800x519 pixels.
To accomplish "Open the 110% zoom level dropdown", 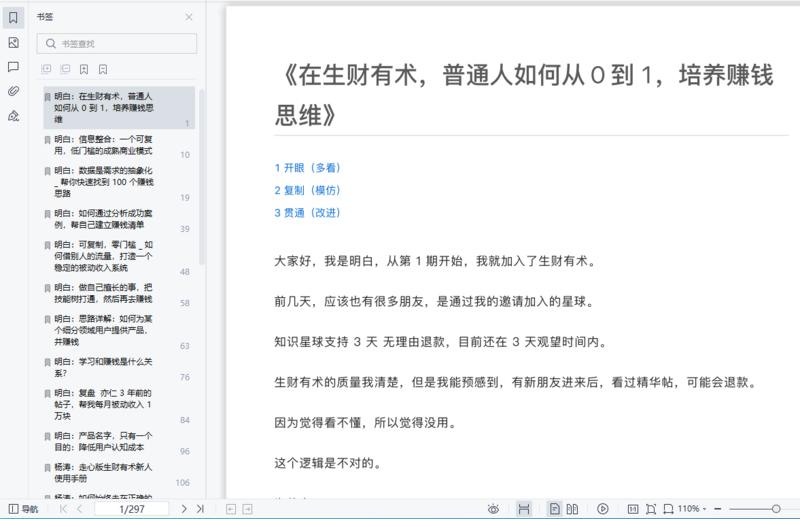I will tap(692, 509).
